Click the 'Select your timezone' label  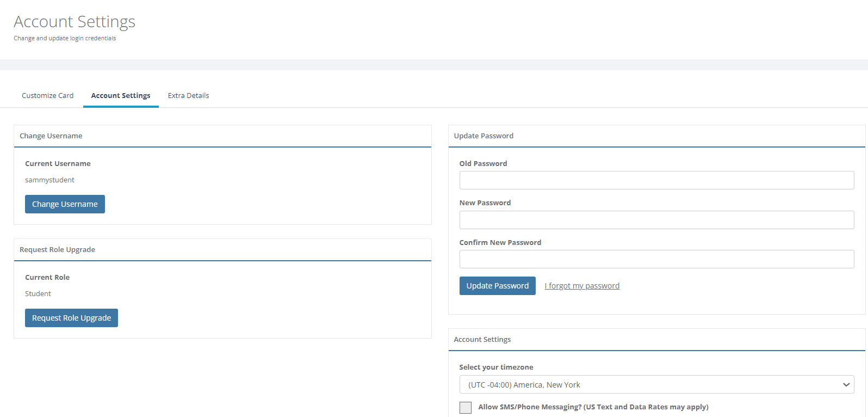pos(496,367)
